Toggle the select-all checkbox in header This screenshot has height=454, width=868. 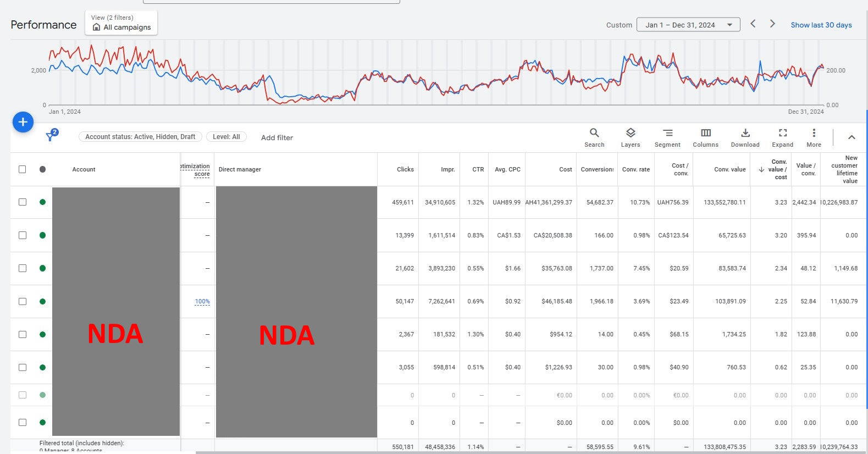(x=23, y=169)
